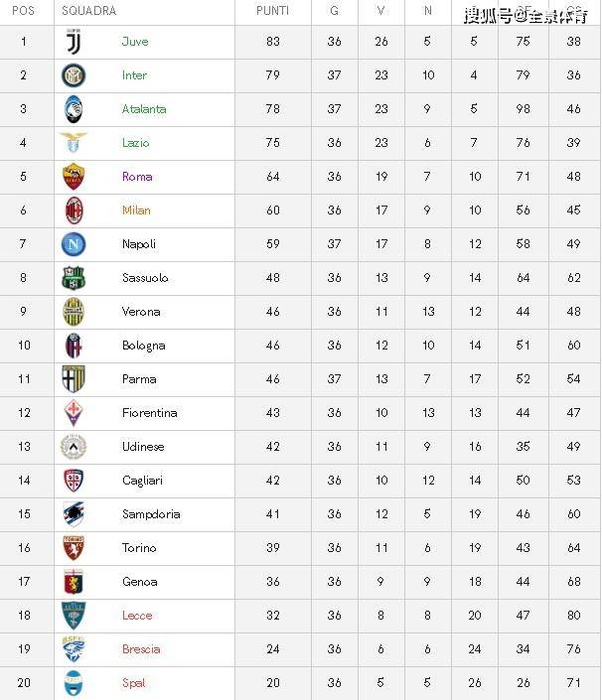This screenshot has height=700, width=602.
Task: Click the Parma cross shield logo
Action: click(74, 379)
